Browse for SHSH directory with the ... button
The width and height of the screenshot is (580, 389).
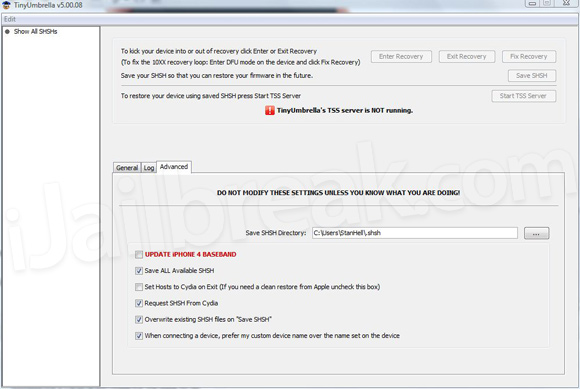point(536,233)
